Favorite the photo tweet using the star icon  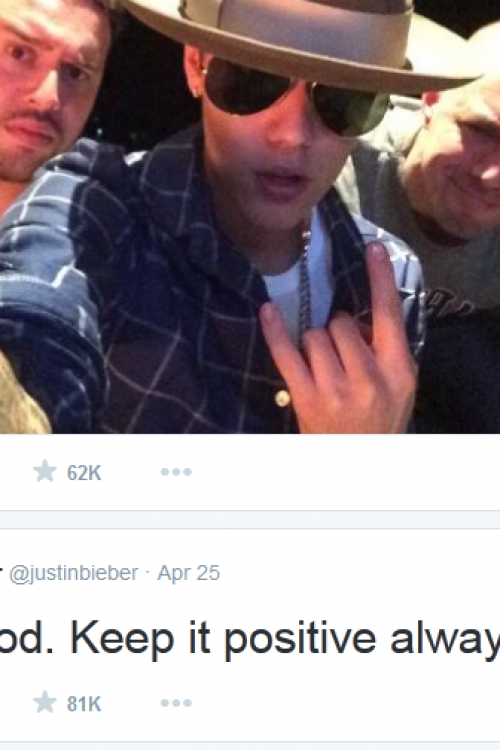45,471
